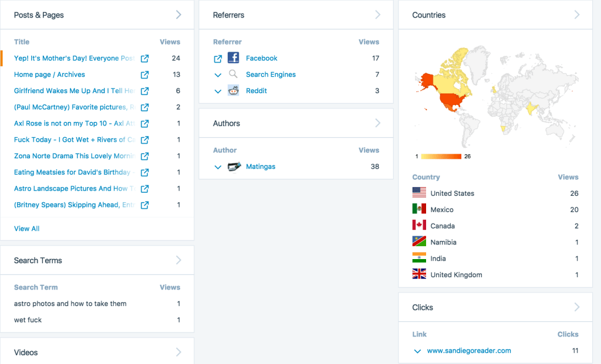Open the Posts & Pages panel header

coord(39,15)
